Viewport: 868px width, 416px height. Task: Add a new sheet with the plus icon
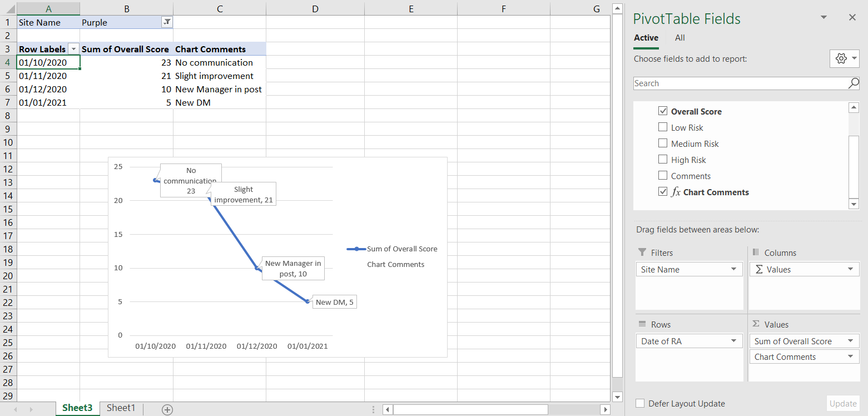coord(167,409)
